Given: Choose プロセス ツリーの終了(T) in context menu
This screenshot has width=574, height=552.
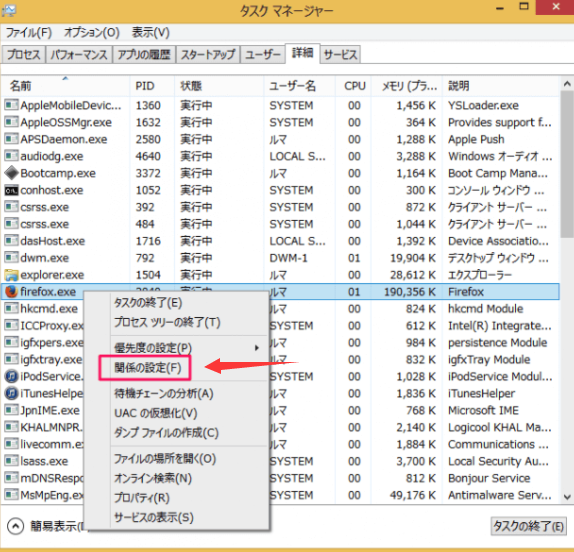Looking at the screenshot, I should coord(189,322).
